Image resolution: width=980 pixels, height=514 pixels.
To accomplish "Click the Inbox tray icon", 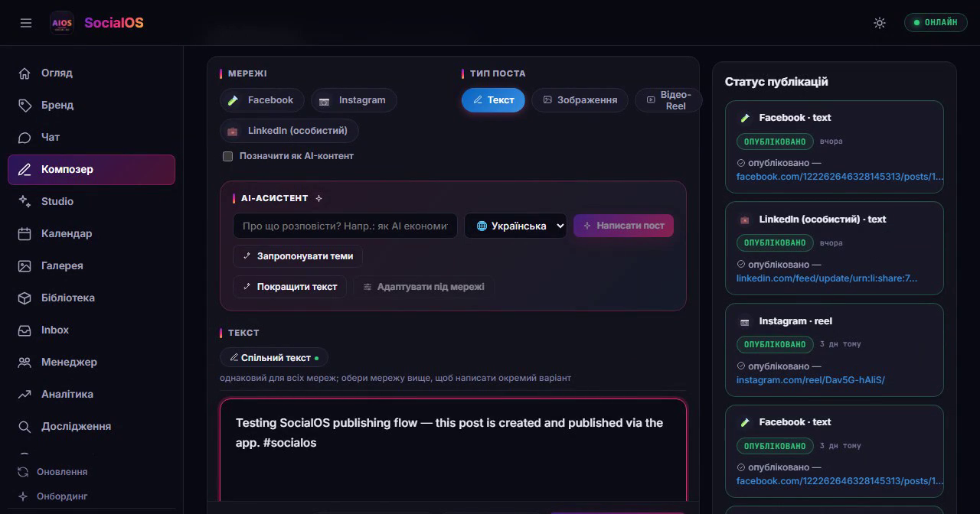I will [x=24, y=330].
